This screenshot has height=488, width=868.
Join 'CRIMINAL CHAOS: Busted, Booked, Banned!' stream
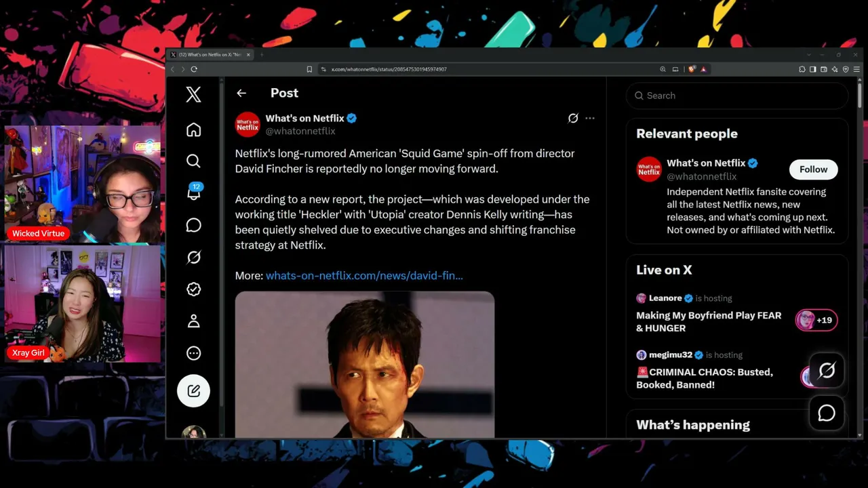point(705,378)
